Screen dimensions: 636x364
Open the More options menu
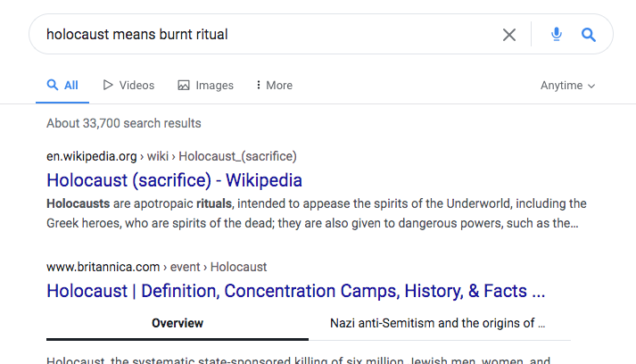coord(274,86)
